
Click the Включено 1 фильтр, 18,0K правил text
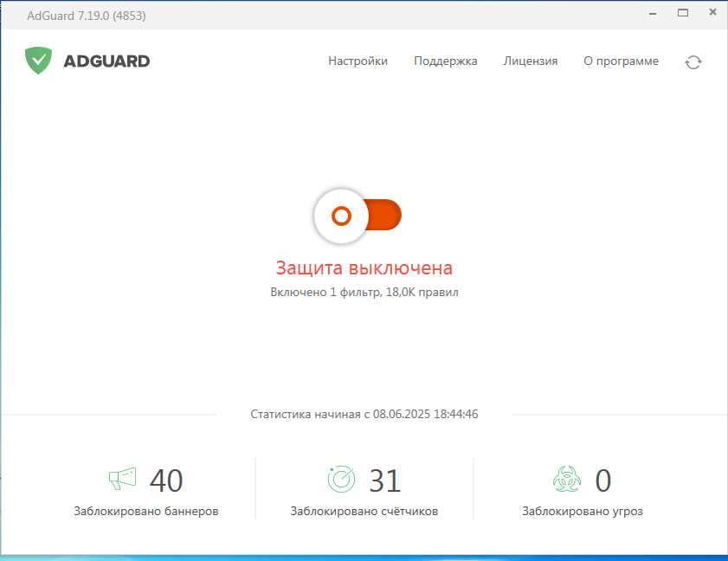pyautogui.click(x=364, y=292)
